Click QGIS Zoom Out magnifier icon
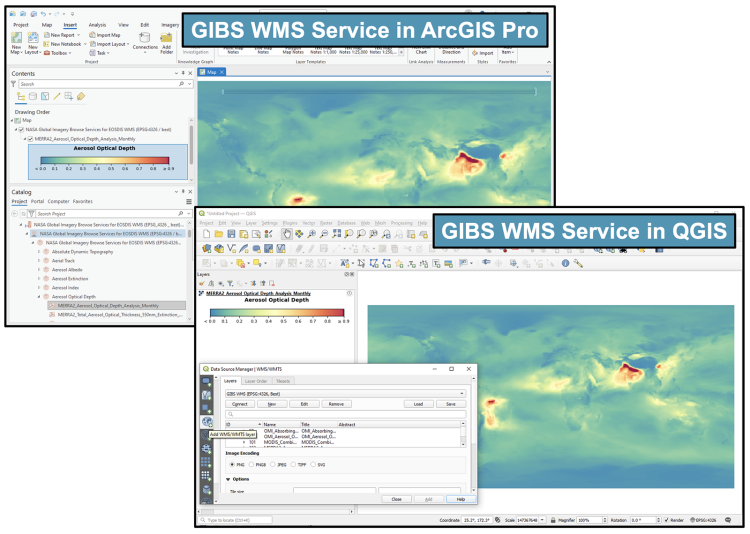The width and height of the screenshot is (750, 534). coord(324,234)
